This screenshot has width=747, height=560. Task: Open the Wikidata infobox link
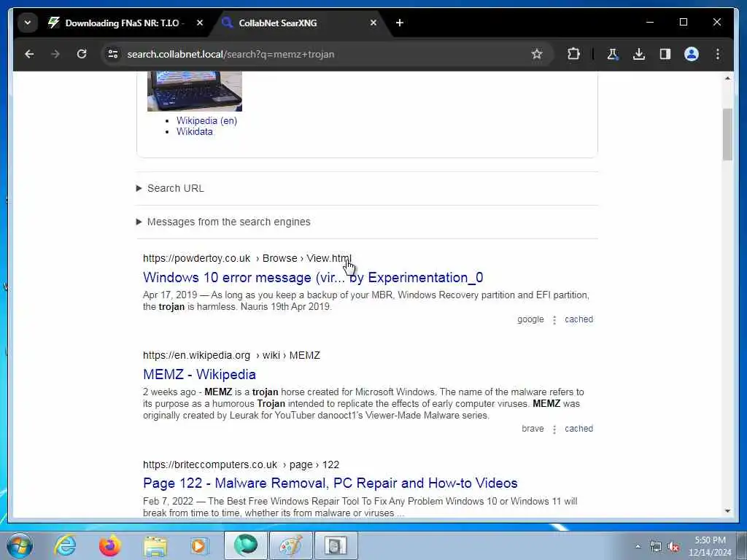194,132
